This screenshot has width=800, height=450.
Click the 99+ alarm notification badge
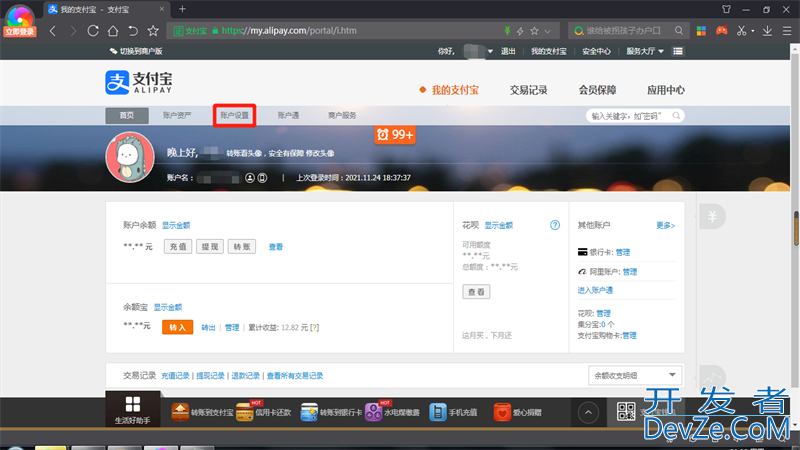click(394, 135)
